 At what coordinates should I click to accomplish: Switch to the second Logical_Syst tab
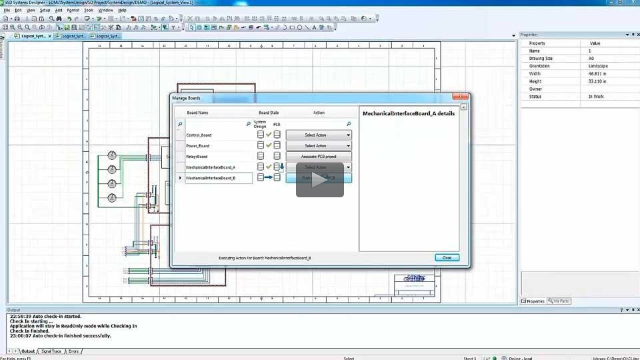(71, 36)
